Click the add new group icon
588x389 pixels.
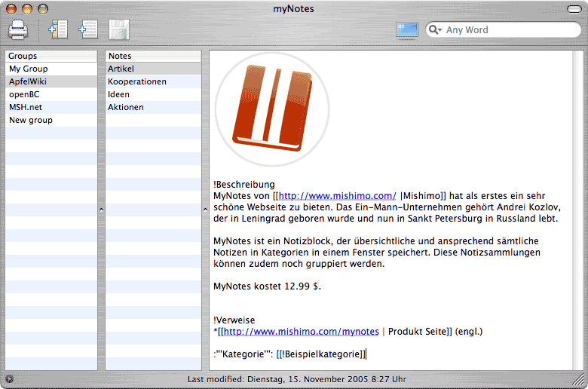57,30
